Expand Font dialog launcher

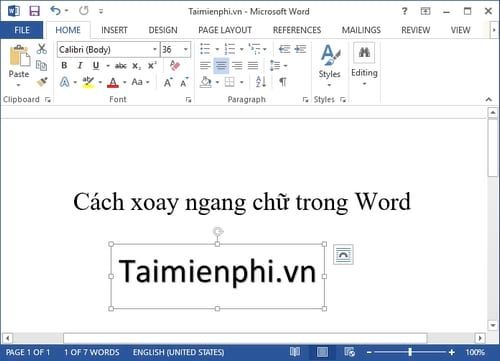[x=188, y=100]
